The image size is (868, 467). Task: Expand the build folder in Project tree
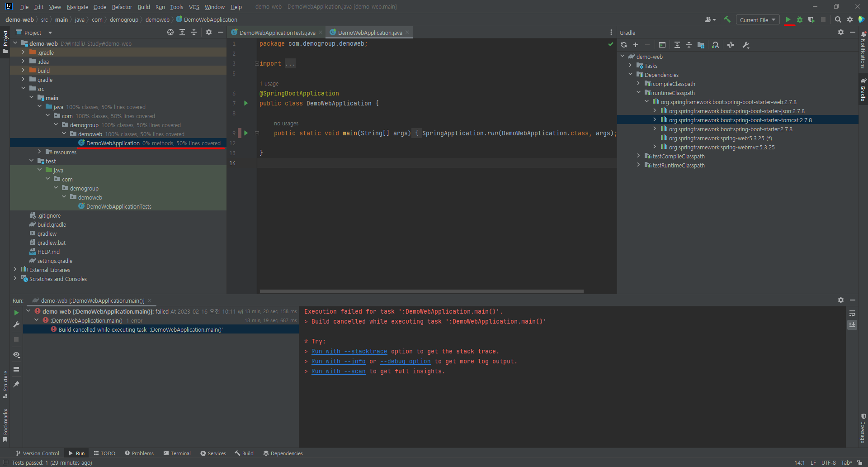(23, 71)
